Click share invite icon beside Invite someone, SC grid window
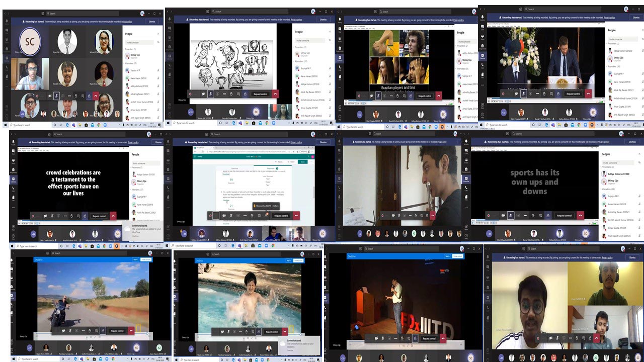 pos(158,42)
